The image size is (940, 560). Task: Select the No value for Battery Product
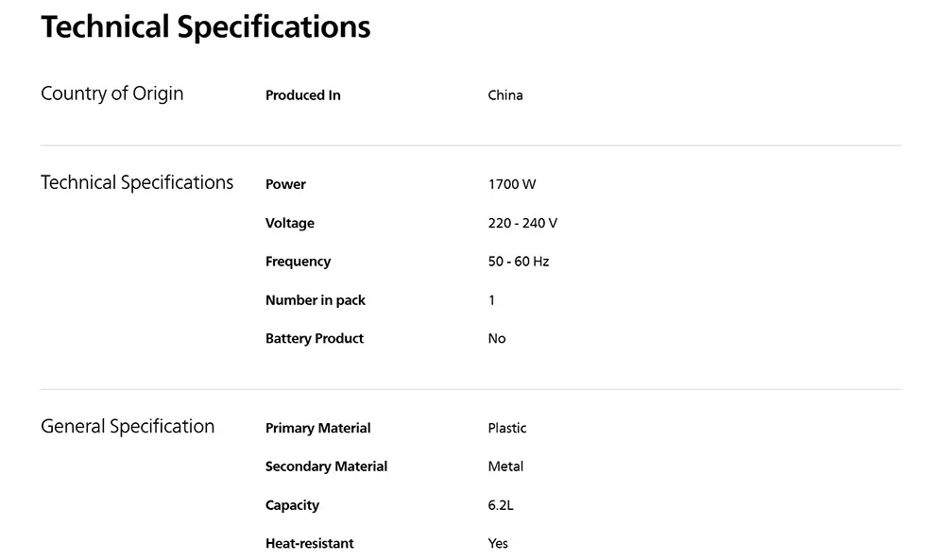497,338
